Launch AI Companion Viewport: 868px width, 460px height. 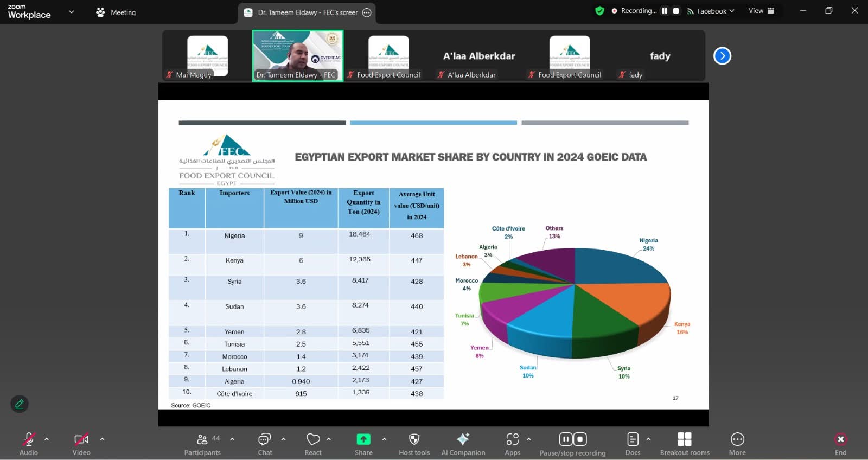(463, 444)
